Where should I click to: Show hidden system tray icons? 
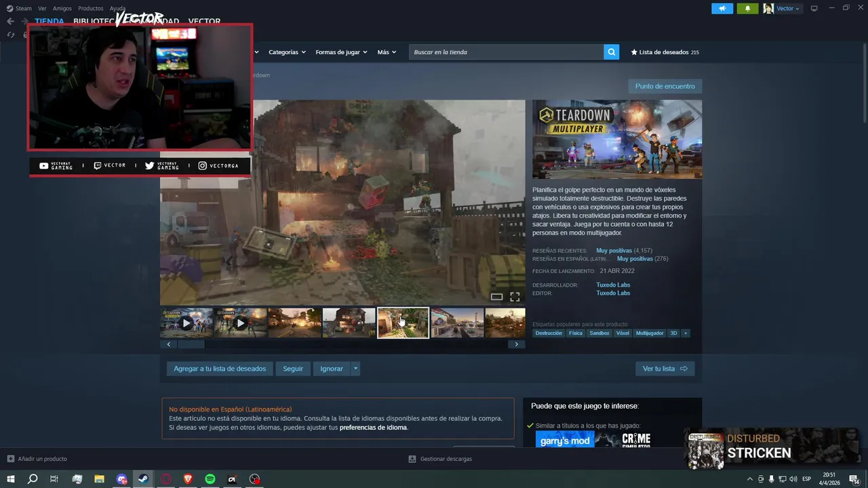tap(750, 479)
